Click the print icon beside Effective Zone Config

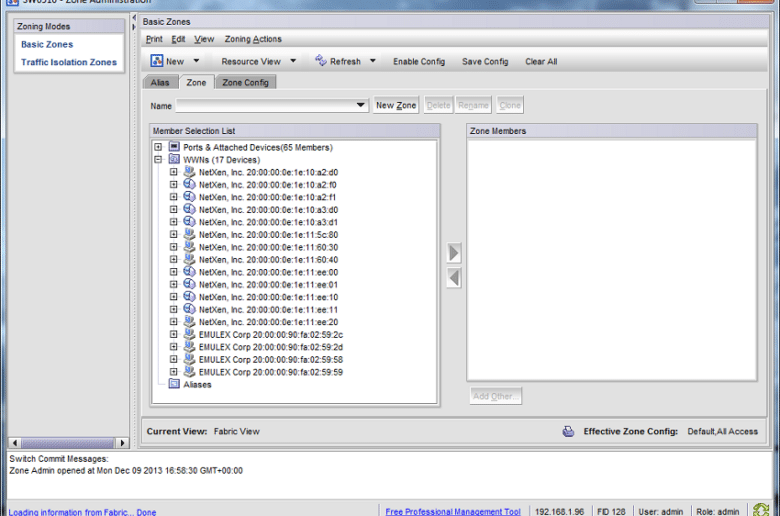click(x=568, y=431)
